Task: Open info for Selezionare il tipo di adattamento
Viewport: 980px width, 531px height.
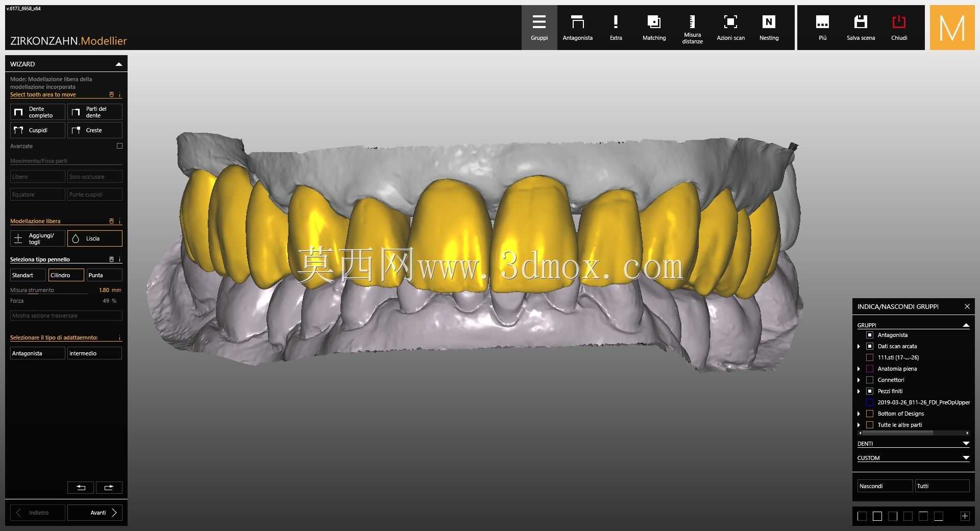Action: tap(120, 337)
